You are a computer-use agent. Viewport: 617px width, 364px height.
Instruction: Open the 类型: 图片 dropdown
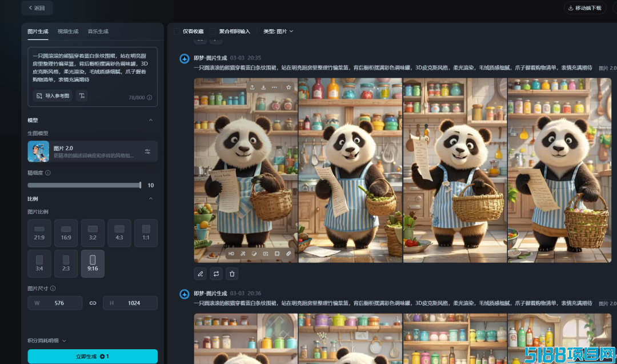click(278, 31)
